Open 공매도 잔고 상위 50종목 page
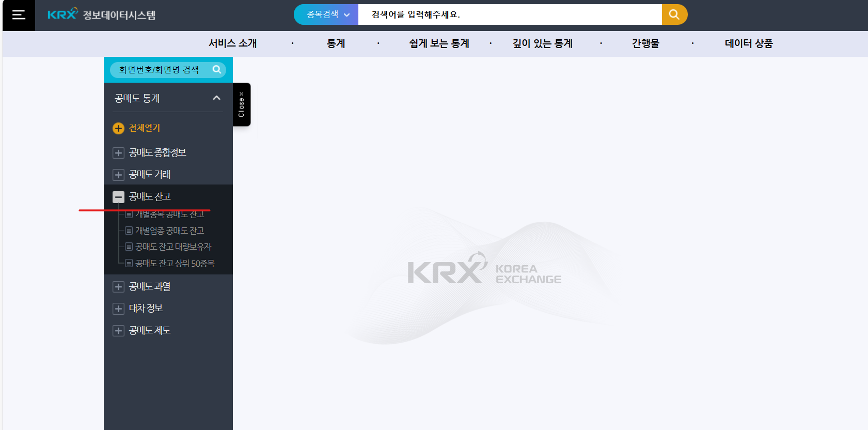Screen dimensions: 868x430 click(175, 264)
